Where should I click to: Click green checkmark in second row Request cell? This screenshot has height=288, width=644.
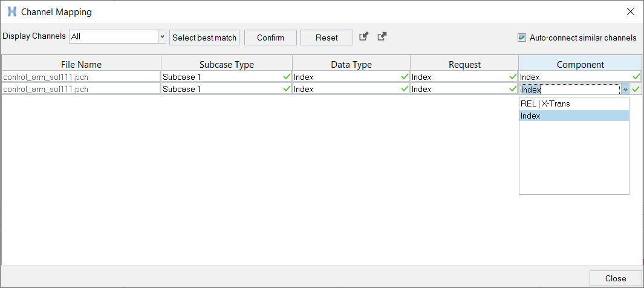513,89
